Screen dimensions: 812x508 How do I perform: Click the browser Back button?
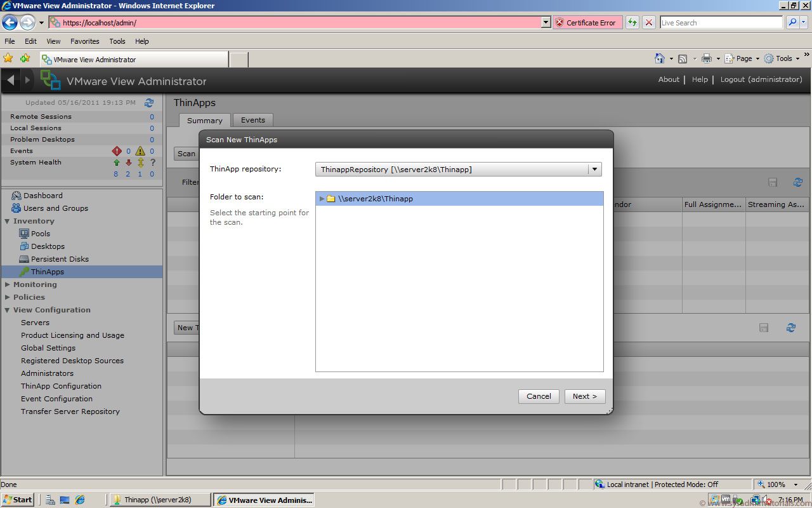tap(10, 22)
